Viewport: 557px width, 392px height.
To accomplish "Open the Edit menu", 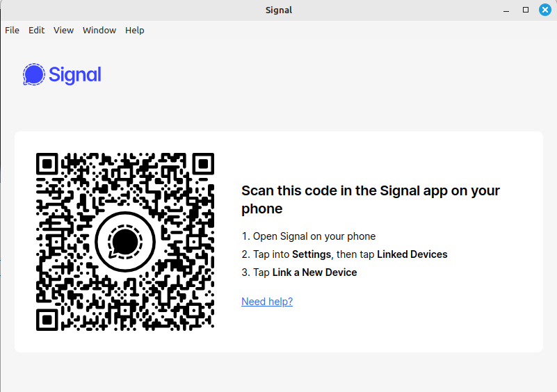I will [36, 31].
